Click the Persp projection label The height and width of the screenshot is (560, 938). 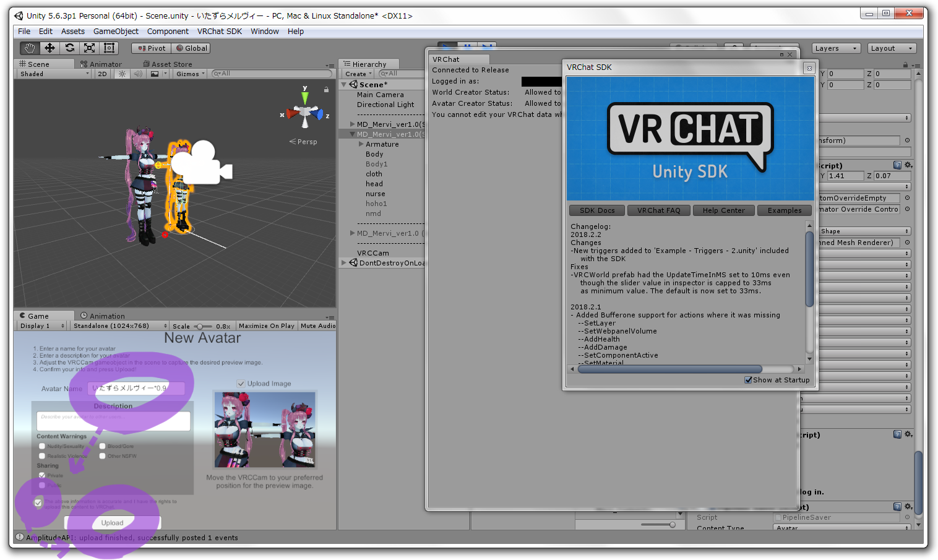tap(303, 142)
